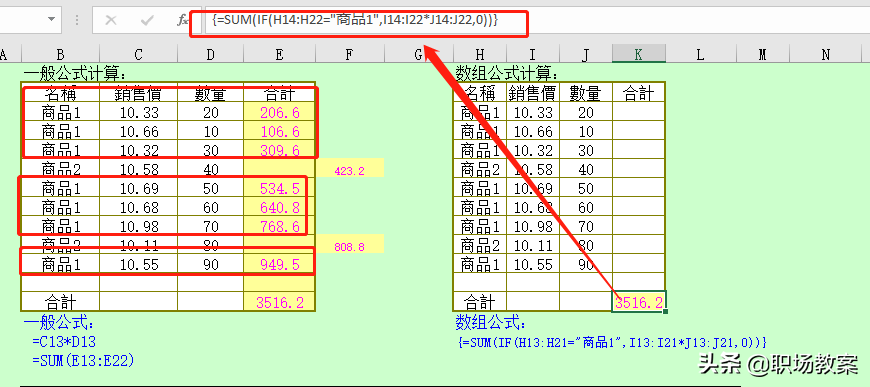The width and height of the screenshot is (870, 387).
Task: Select right table quantity 50
Action: (x=586, y=188)
